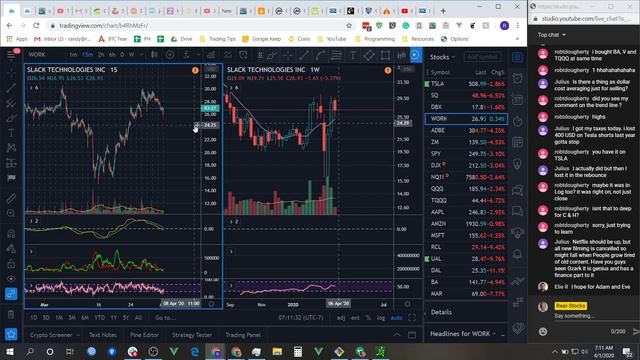Set chart range to YTD
Image resolution: width=640 pixels, height=360 pixels.
[x=100, y=318]
